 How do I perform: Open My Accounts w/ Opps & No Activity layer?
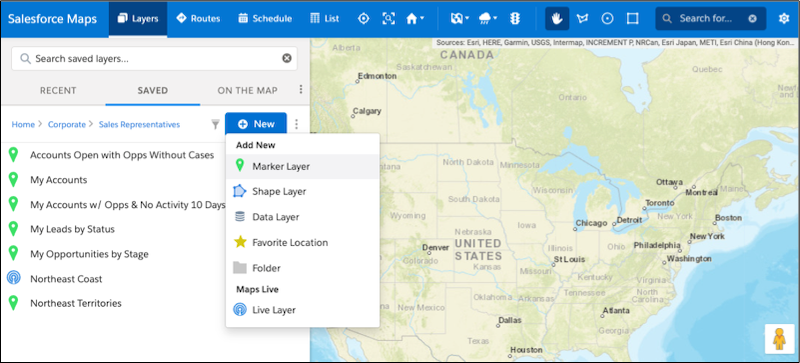[x=127, y=205]
